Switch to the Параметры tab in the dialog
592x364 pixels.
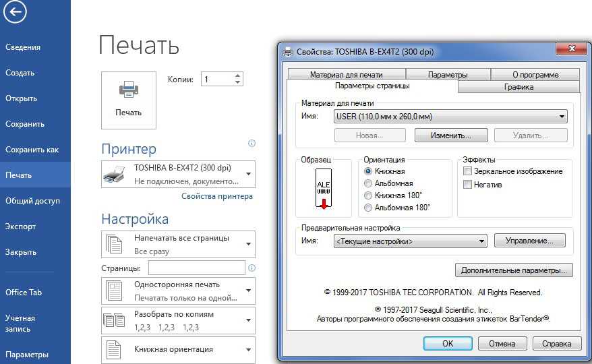click(x=448, y=74)
